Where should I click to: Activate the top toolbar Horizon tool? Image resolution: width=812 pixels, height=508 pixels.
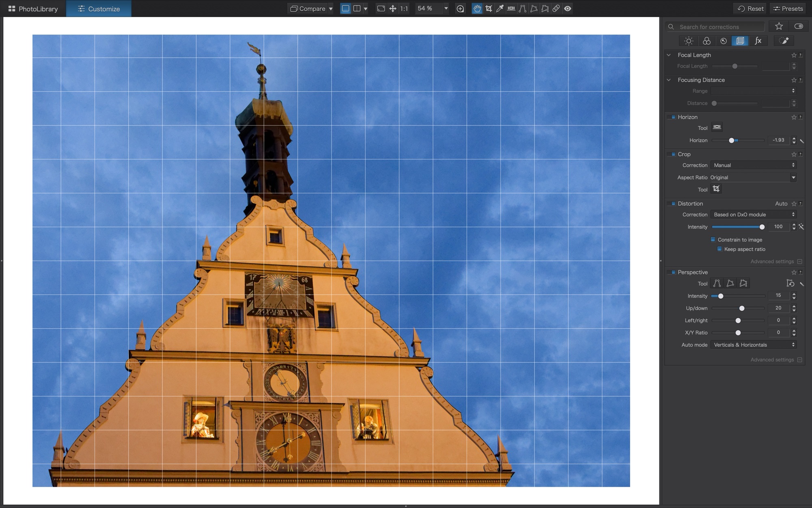coord(511,9)
